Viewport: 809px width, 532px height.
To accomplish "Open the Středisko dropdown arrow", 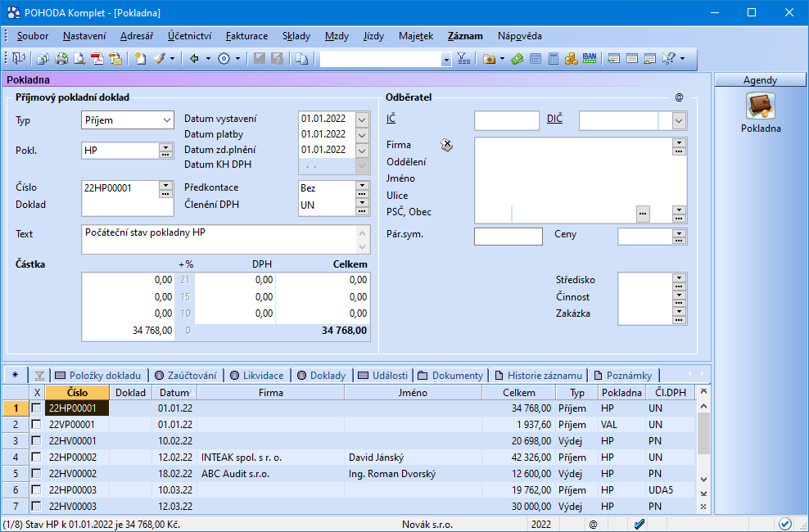I will click(x=679, y=277).
